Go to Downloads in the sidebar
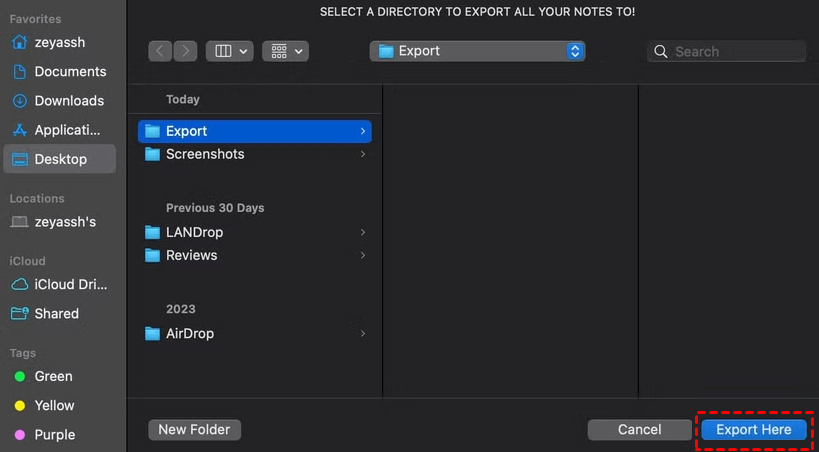819x452 pixels. click(x=68, y=101)
